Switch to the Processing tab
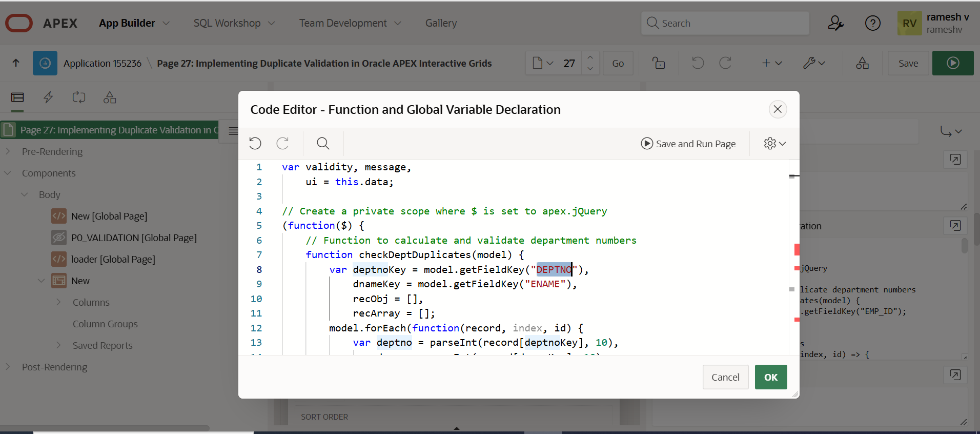This screenshot has height=434, width=980. (79, 97)
